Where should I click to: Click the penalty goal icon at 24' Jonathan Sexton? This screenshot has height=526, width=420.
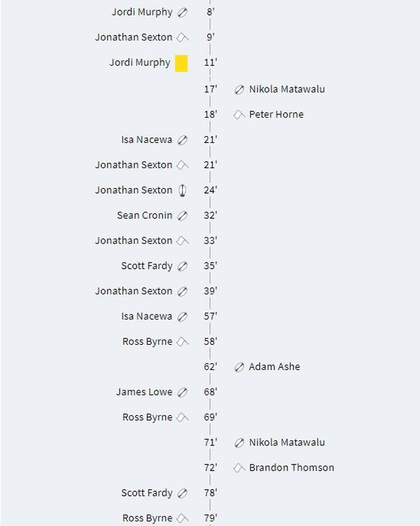click(183, 190)
